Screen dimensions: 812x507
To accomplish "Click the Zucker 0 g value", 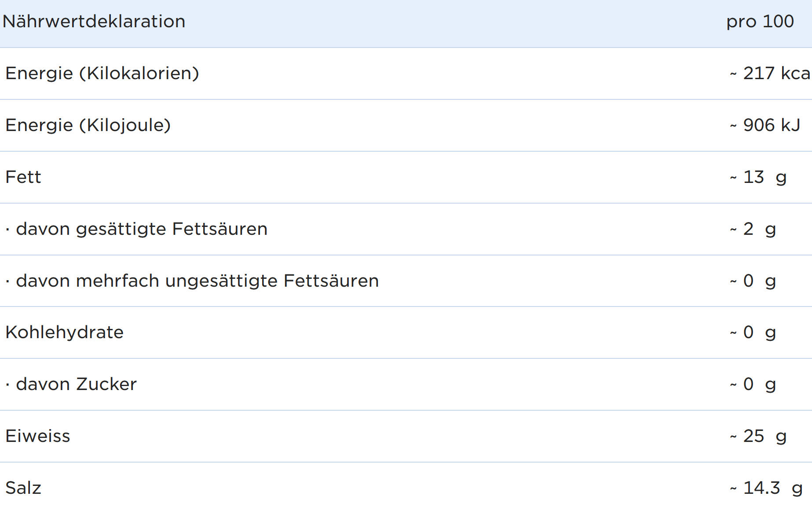I will 753,384.
